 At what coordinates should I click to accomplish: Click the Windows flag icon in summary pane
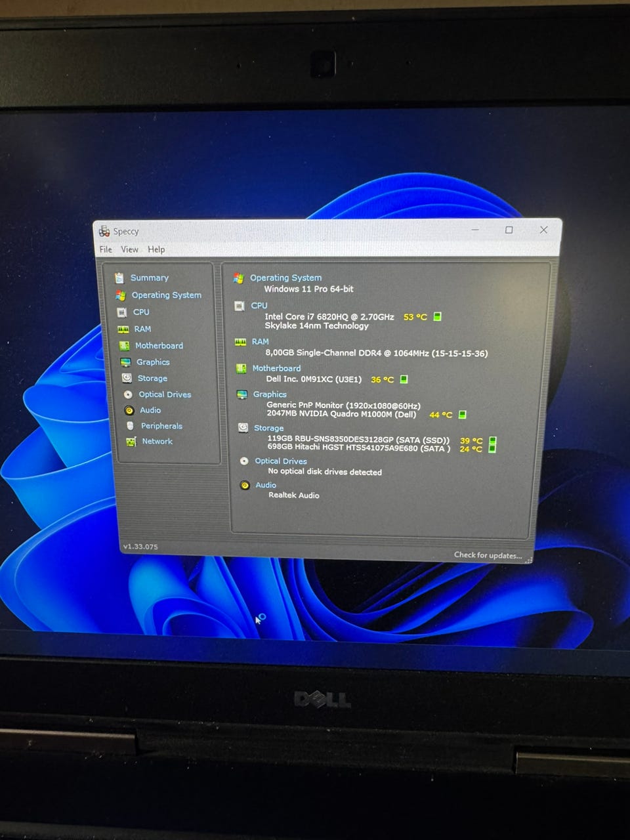coord(238,278)
